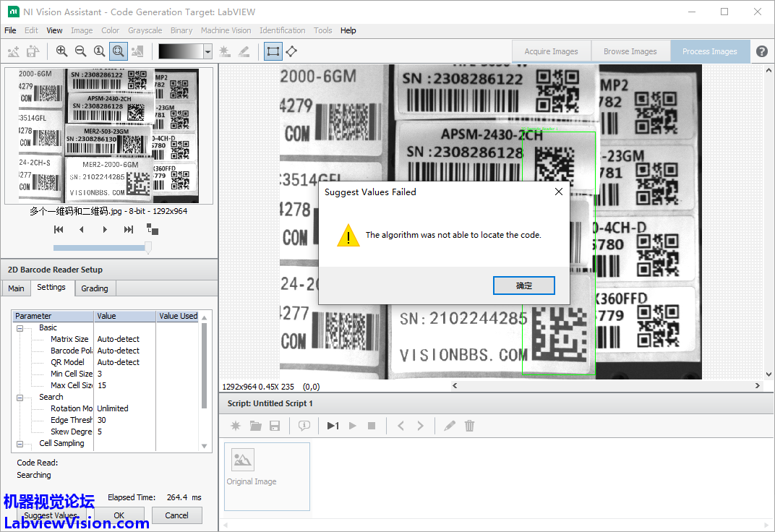The image size is (775, 532).
Task: Collapse the Search parameter group
Action: [20, 397]
